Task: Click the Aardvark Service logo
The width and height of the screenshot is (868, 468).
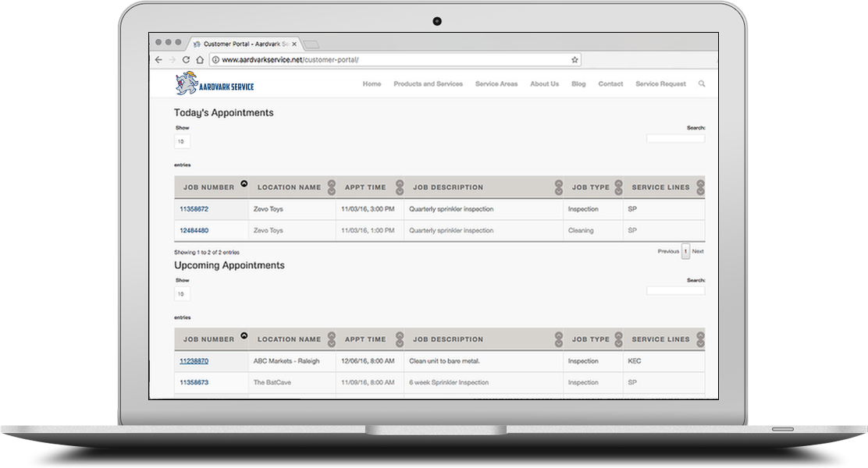Action: (215, 83)
